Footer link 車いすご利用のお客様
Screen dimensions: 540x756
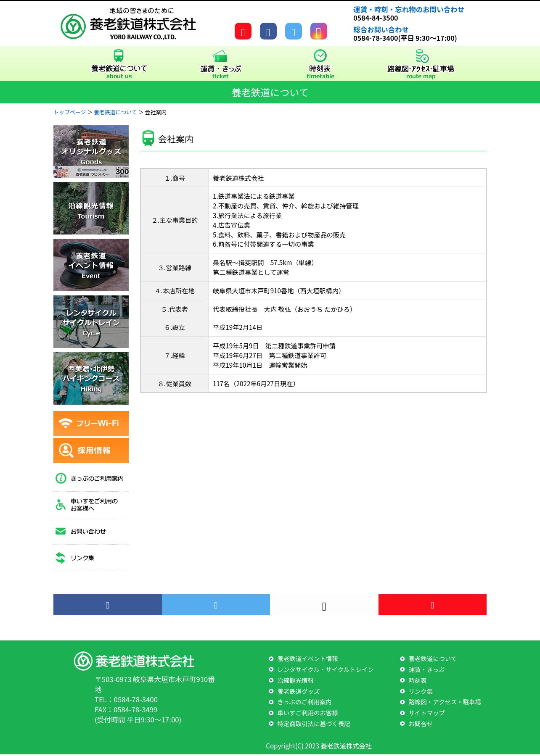click(x=308, y=713)
